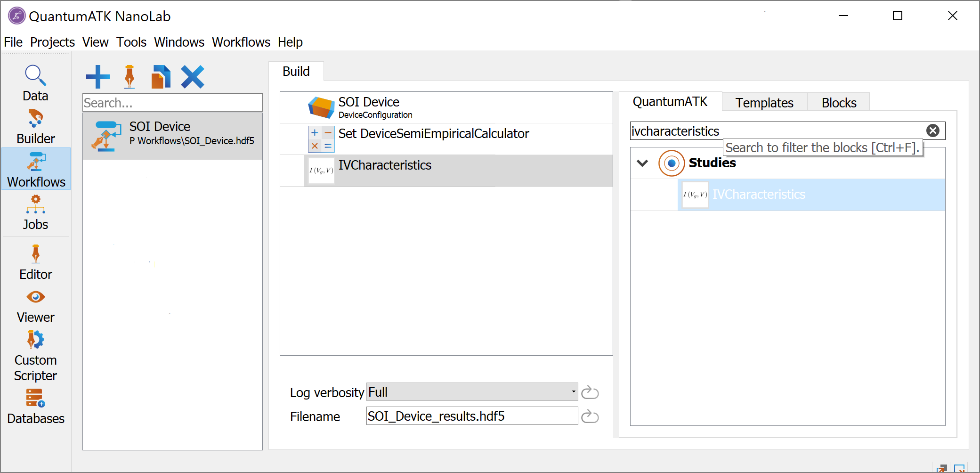Image resolution: width=980 pixels, height=473 pixels.
Task: Open the File menu
Action: click(x=13, y=42)
